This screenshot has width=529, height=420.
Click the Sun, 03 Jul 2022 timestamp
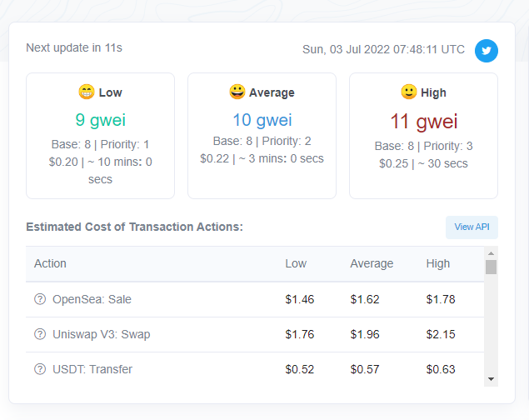[x=383, y=50]
